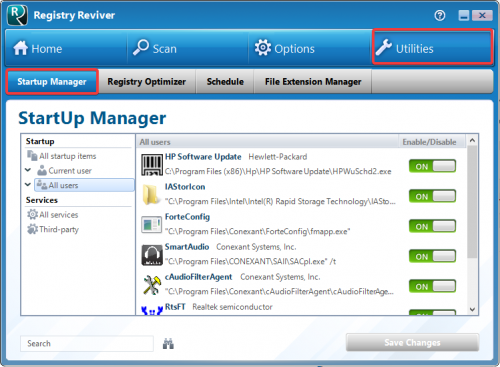Go to the Scan section
Viewport: 500px width, 367px height.
tap(188, 48)
